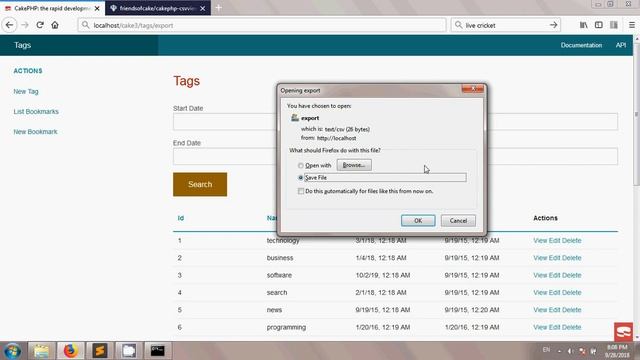Cancel the Opening export dialog
Screen dimensions: 640x360
458,220
